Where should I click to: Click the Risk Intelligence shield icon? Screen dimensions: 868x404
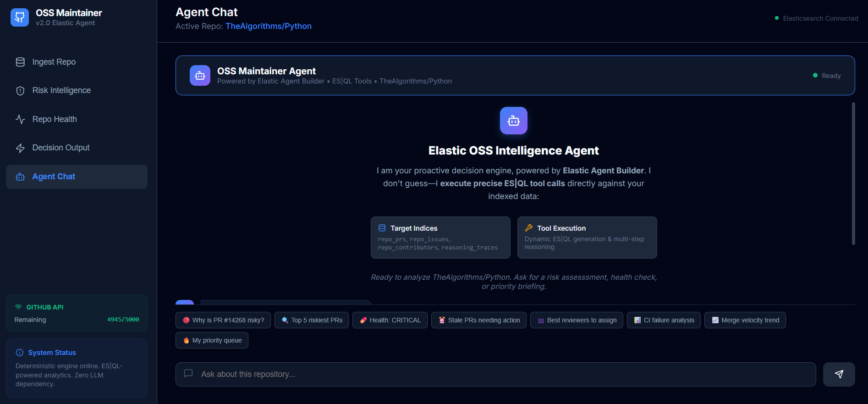[20, 91]
